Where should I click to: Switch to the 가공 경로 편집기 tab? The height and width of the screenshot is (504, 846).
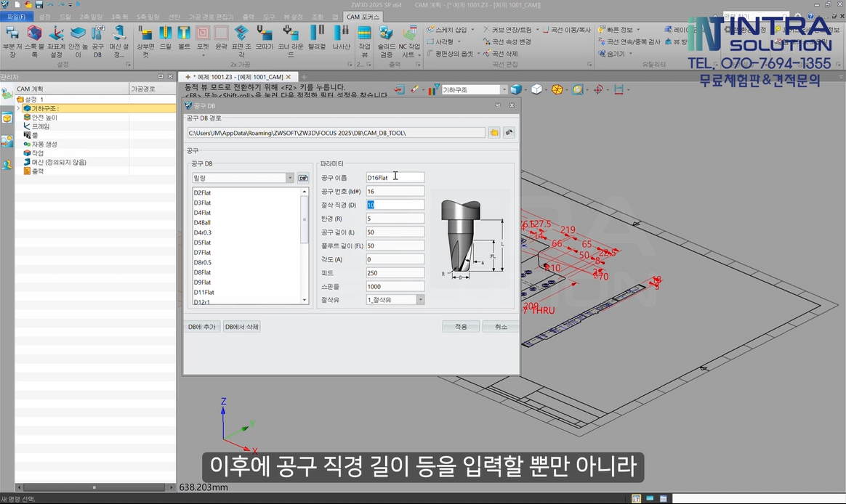pos(211,17)
